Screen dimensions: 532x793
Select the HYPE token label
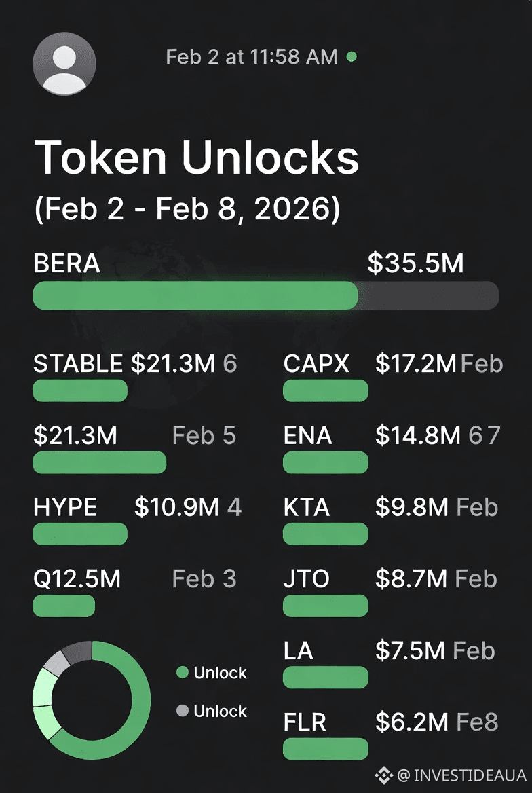tap(65, 507)
